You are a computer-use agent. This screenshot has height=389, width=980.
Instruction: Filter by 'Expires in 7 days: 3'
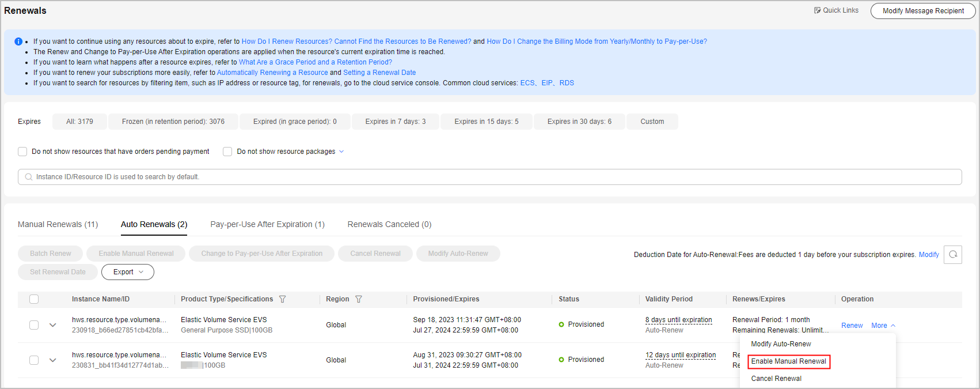tap(395, 122)
